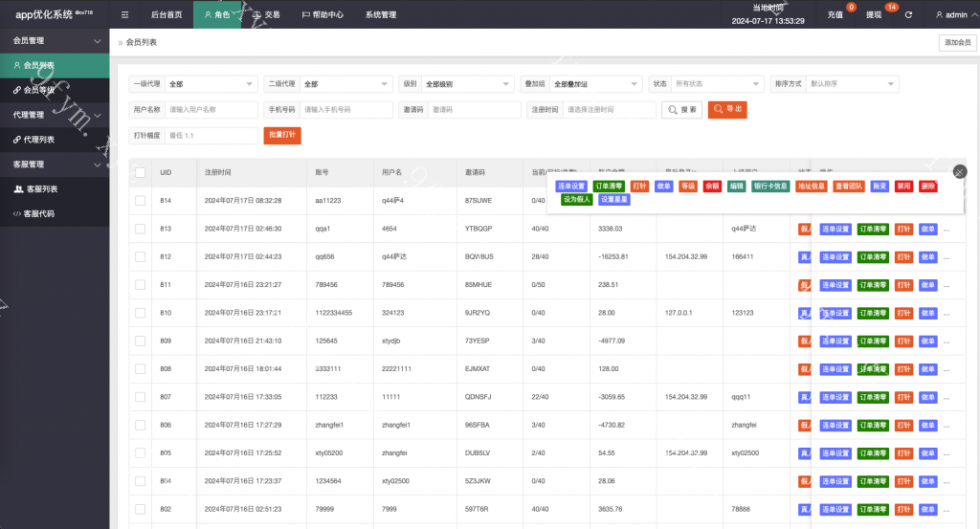
Task: Click the 搜索 search button
Action: coord(681,109)
